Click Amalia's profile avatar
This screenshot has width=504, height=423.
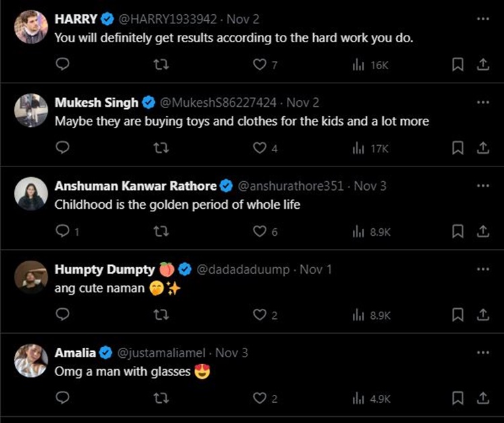(31, 361)
